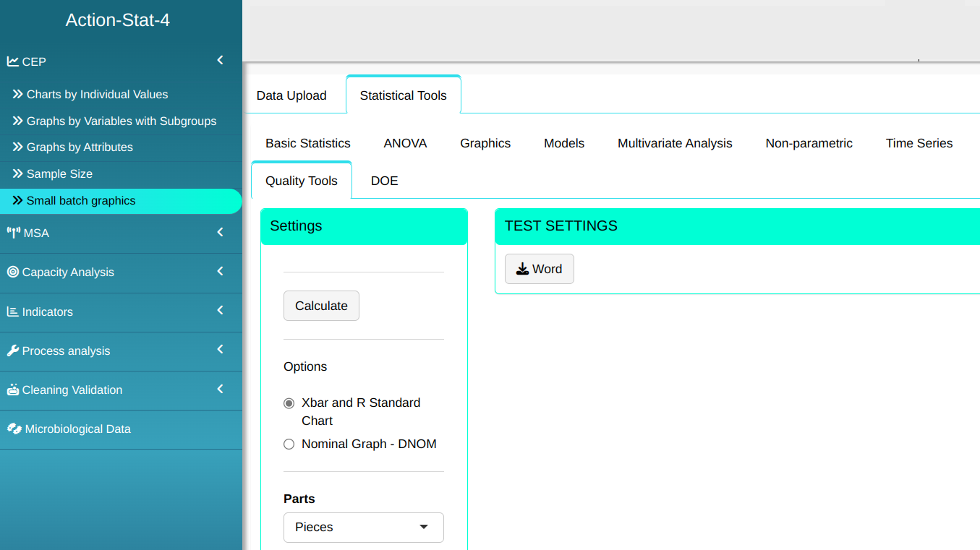The height and width of the screenshot is (550, 980).
Task: Go to the DOE tab
Action: click(384, 181)
